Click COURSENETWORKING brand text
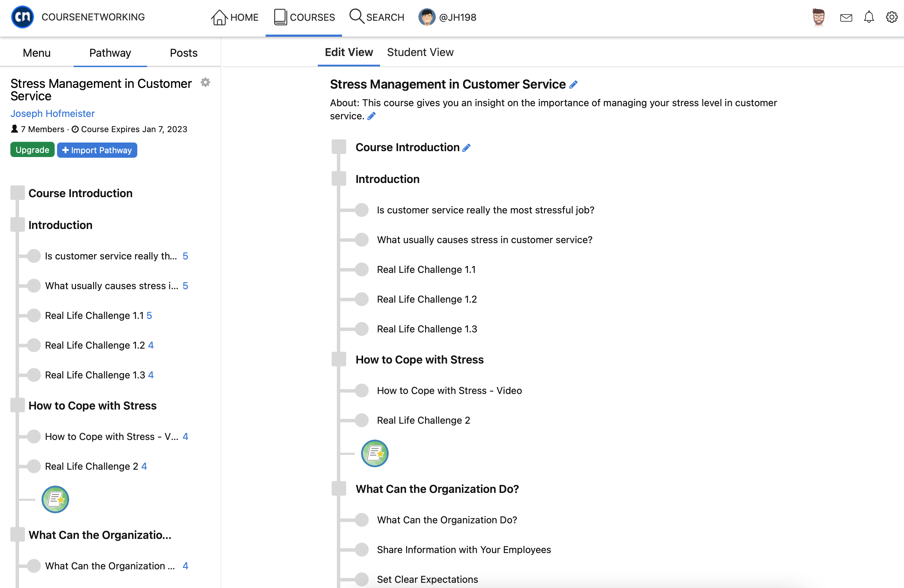Image resolution: width=904 pixels, height=588 pixels. (x=93, y=17)
